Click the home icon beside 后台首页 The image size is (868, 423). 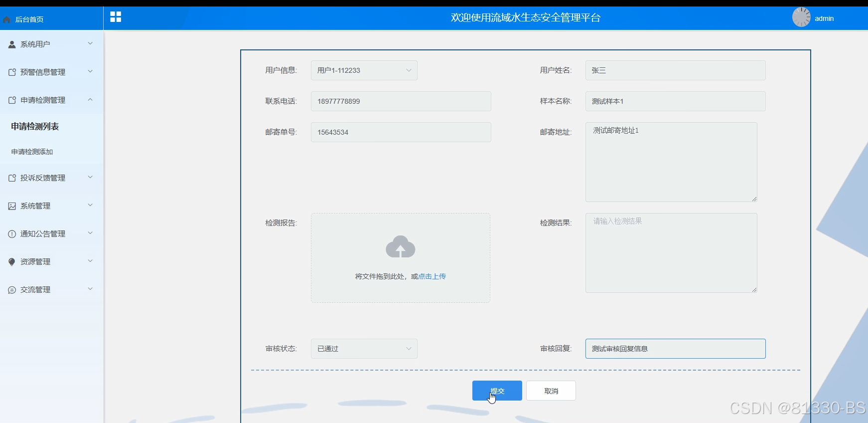pos(6,19)
